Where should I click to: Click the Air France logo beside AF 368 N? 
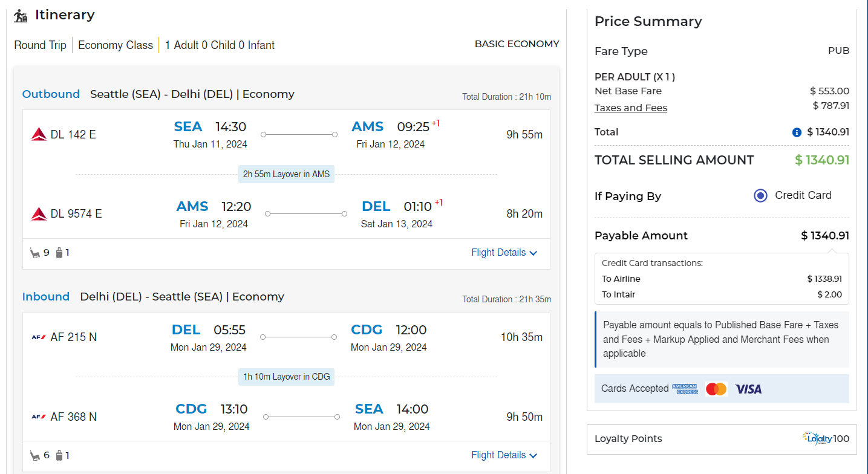point(39,417)
